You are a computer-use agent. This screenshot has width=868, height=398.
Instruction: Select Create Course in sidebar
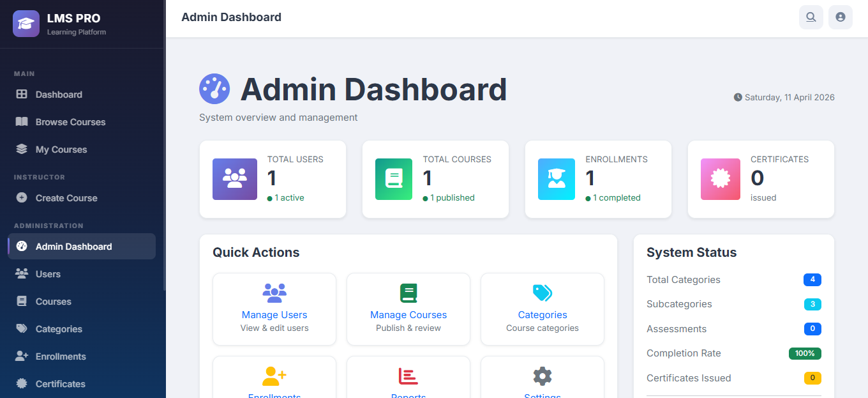click(x=82, y=198)
